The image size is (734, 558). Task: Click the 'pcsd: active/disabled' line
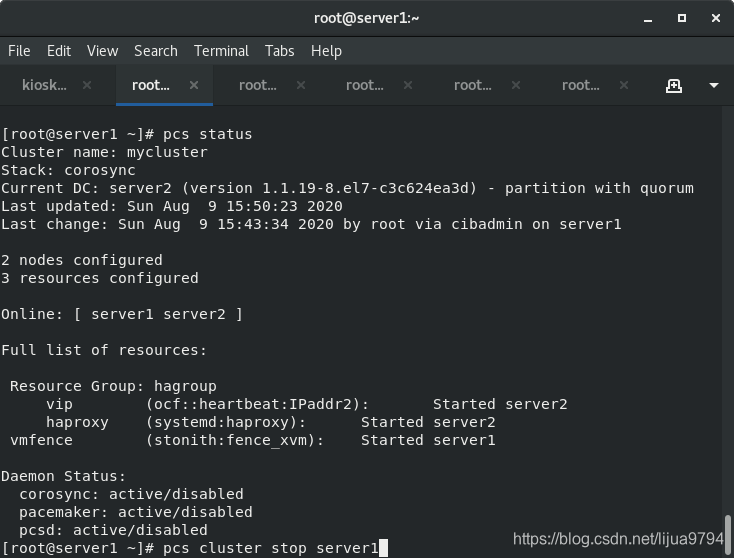click(113, 530)
